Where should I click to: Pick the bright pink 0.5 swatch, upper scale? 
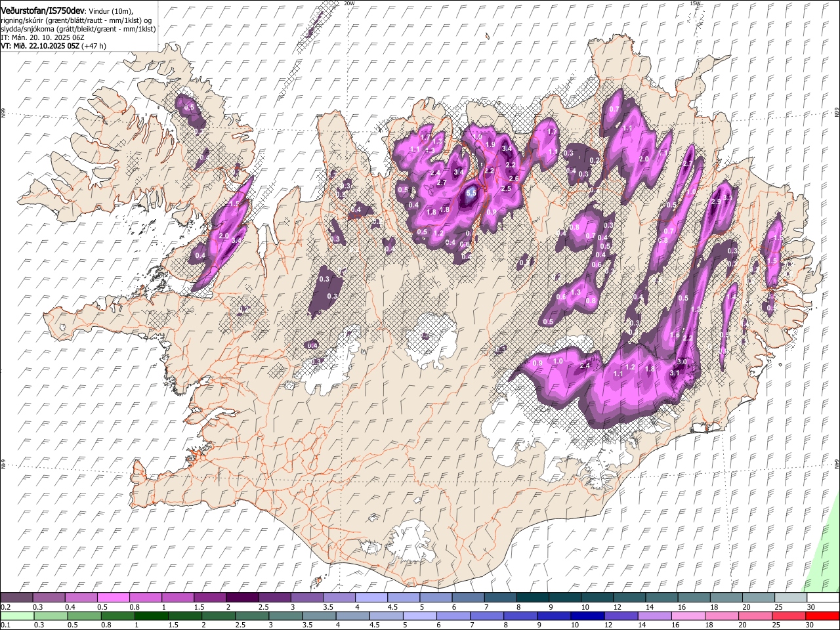coord(113,597)
